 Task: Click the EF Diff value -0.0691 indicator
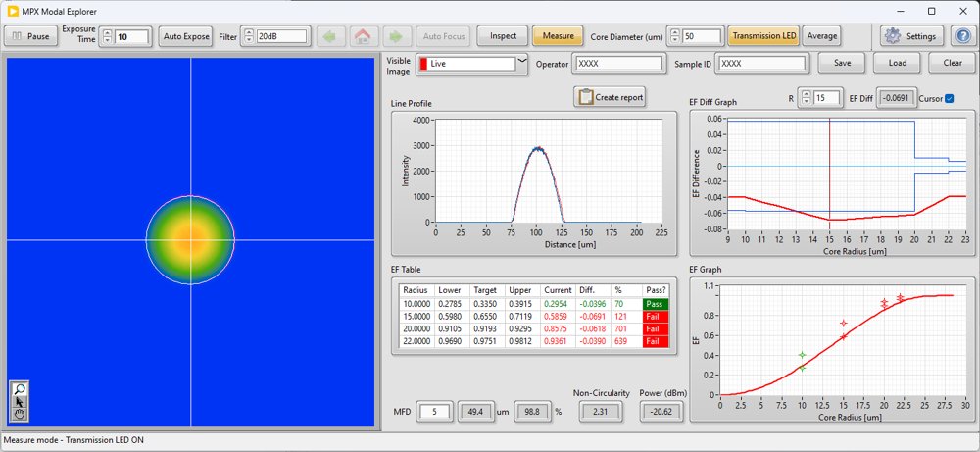(x=897, y=98)
